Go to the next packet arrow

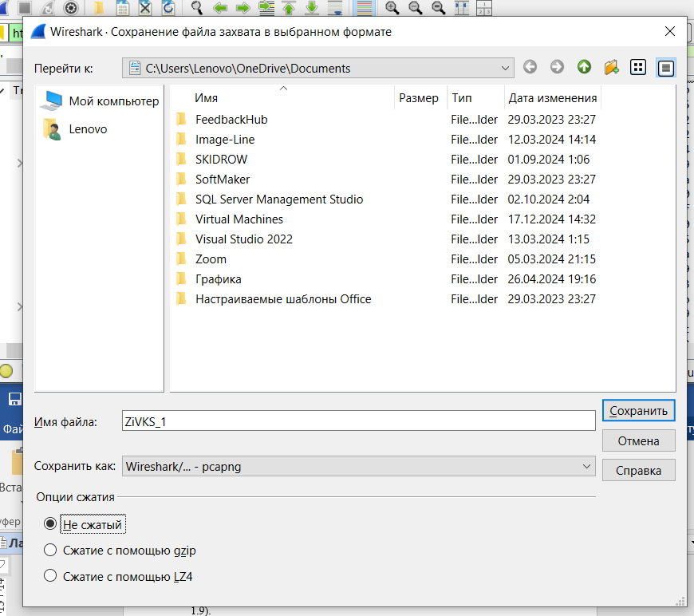click(243, 7)
